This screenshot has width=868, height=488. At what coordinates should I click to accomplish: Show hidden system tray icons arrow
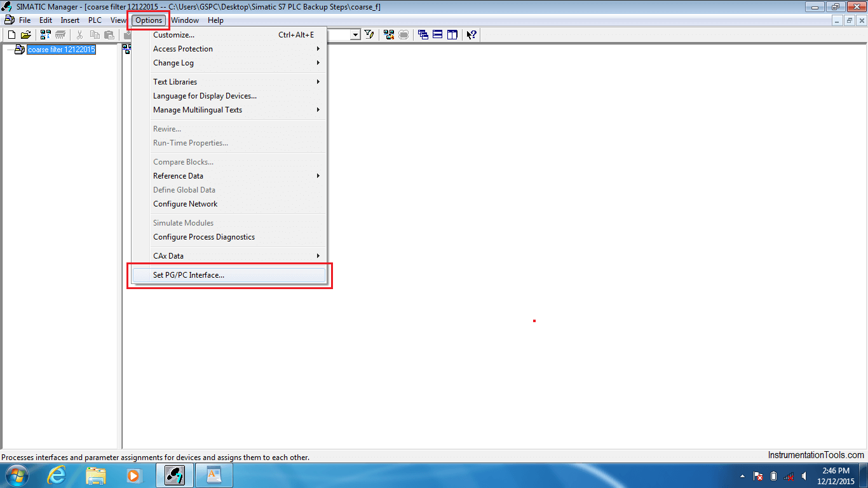[743, 476]
